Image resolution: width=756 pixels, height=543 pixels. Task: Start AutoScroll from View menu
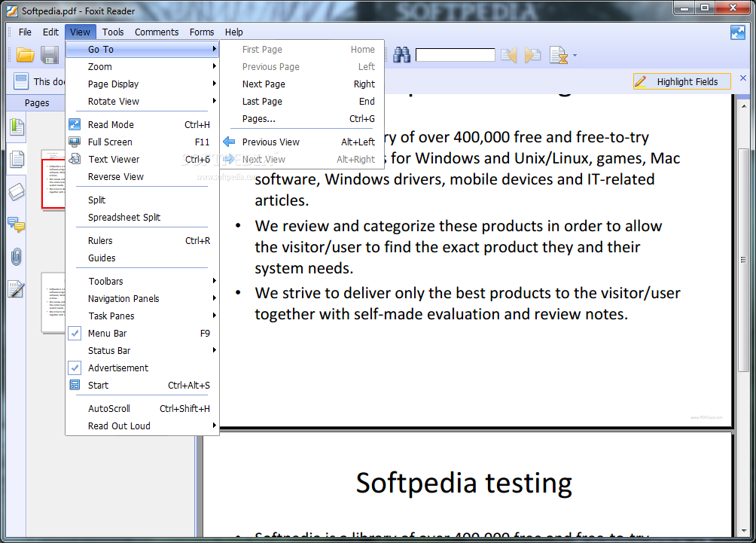click(x=142, y=408)
